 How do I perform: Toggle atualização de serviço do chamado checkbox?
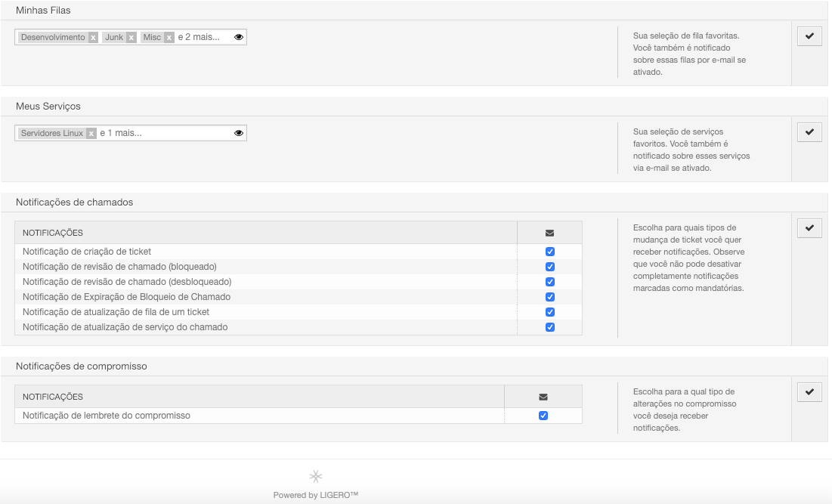tap(549, 327)
